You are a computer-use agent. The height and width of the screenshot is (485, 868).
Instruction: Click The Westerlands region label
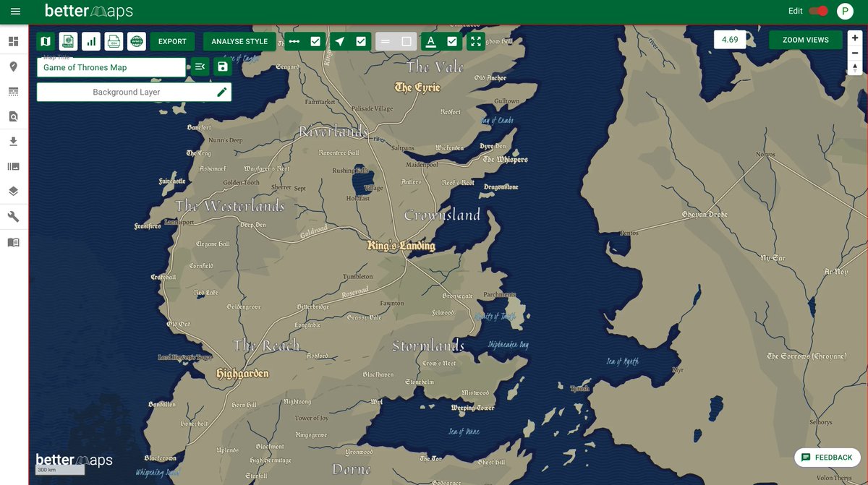(x=230, y=206)
